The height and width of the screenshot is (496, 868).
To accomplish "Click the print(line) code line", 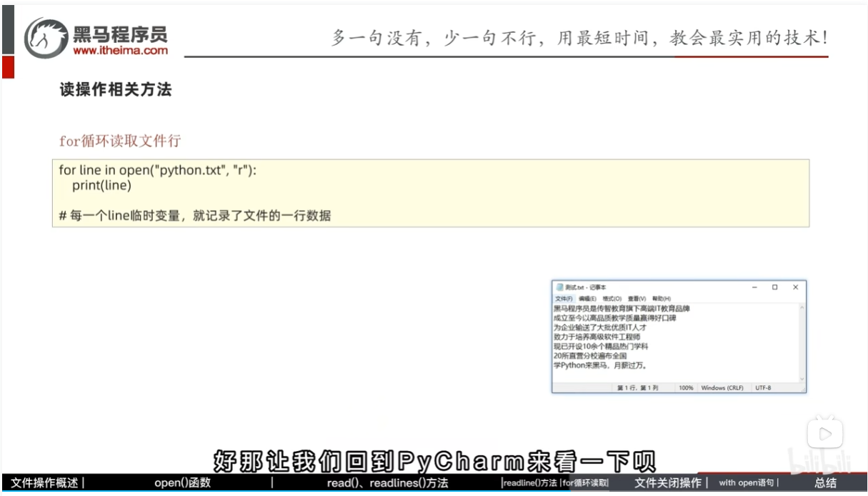I will point(101,186).
